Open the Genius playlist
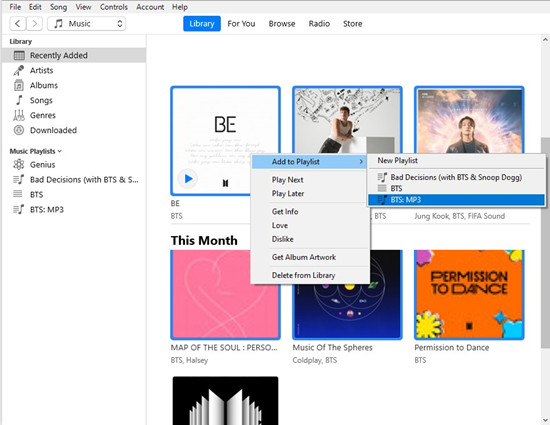 (74, 164)
